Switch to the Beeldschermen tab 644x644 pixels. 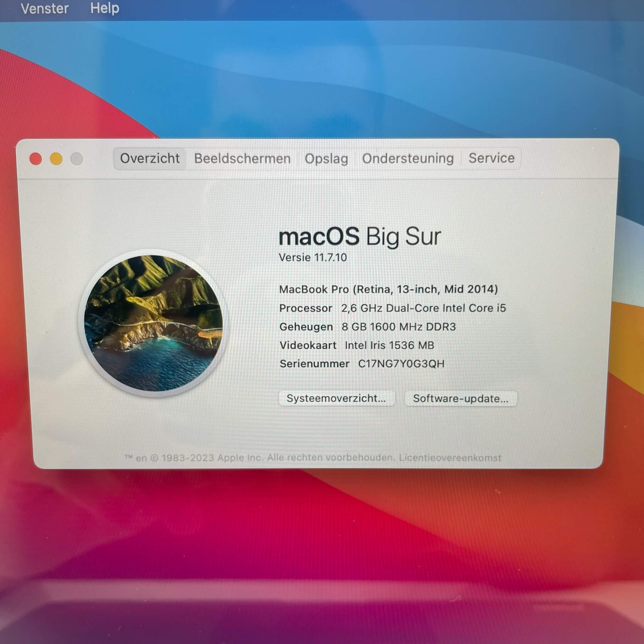[x=242, y=159]
